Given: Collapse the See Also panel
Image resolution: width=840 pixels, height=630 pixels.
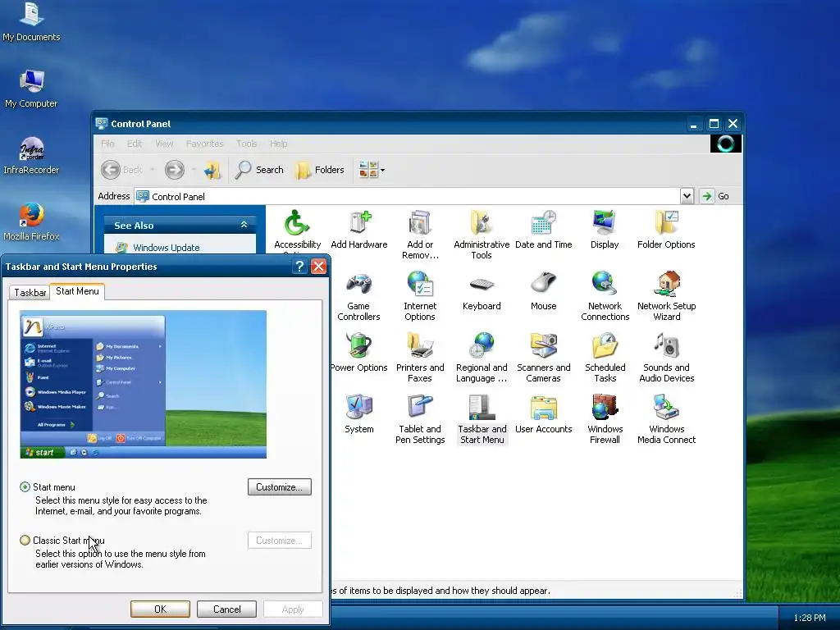Looking at the screenshot, I should pyautogui.click(x=244, y=225).
